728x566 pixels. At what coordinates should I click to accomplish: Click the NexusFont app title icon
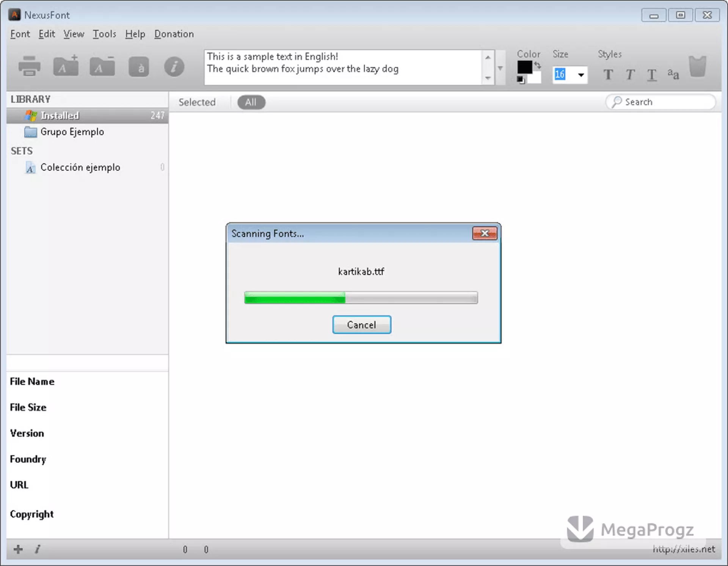[14, 15]
